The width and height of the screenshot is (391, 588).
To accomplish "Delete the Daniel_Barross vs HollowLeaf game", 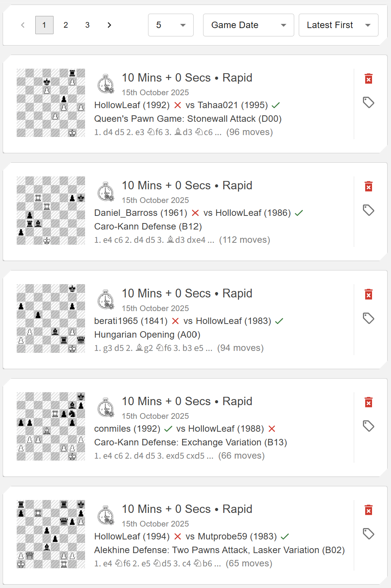I will (x=368, y=186).
